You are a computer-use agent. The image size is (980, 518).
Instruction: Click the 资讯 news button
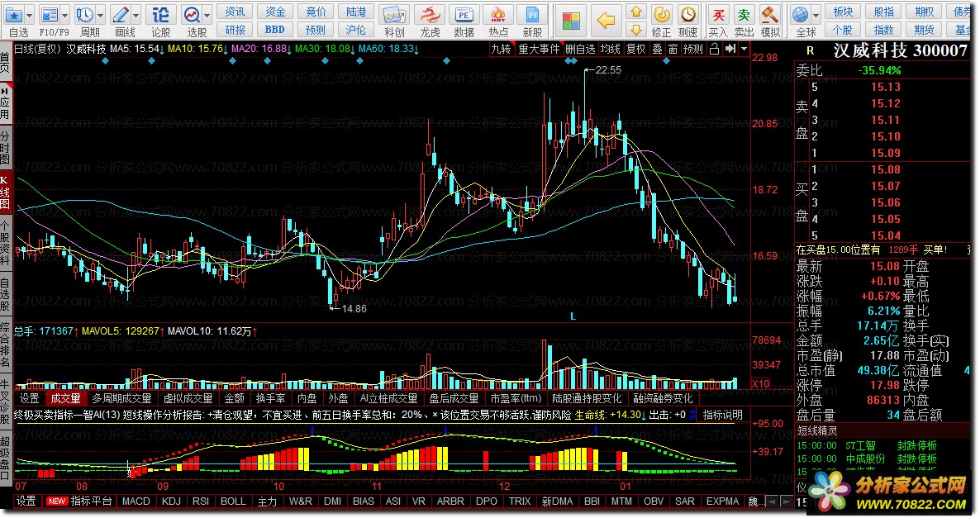(x=235, y=12)
